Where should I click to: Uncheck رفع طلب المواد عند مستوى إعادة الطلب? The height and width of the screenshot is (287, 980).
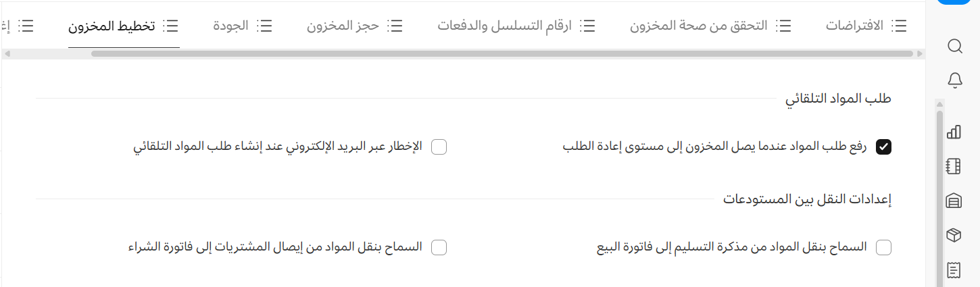pyautogui.click(x=883, y=147)
